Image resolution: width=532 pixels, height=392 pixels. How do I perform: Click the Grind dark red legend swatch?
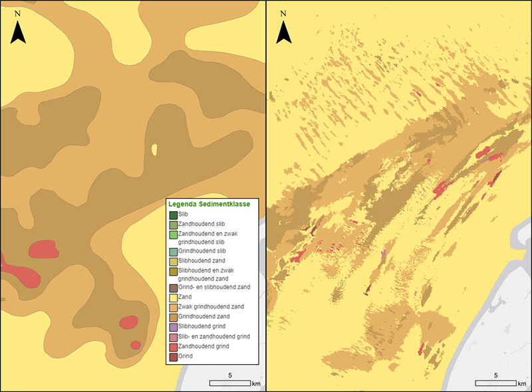(x=173, y=356)
